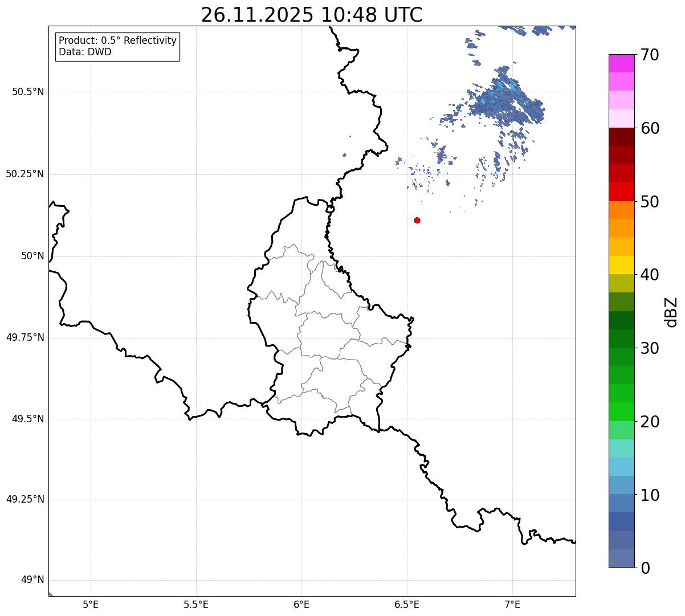Click the colorbar tick value 30

(650, 348)
